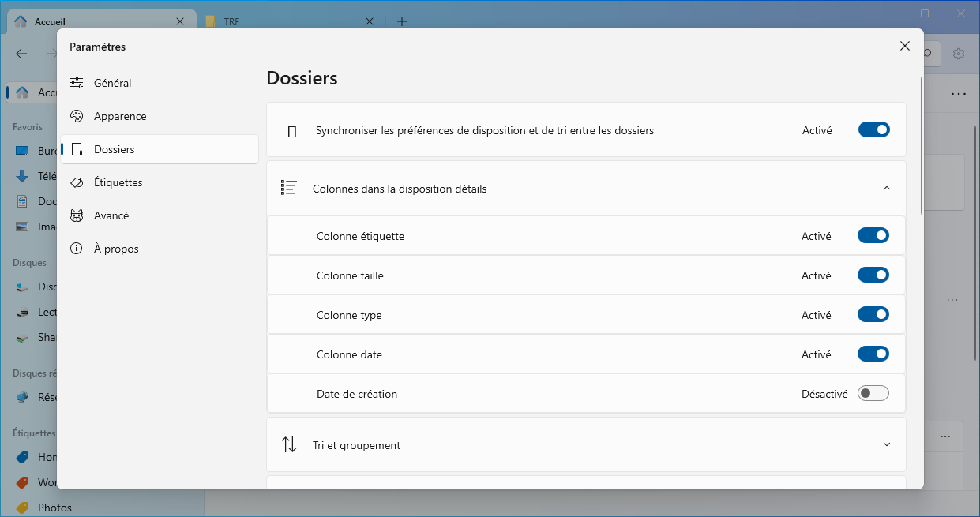Click the Apparence palette icon
Screen dimensions: 980x517
coord(77,116)
